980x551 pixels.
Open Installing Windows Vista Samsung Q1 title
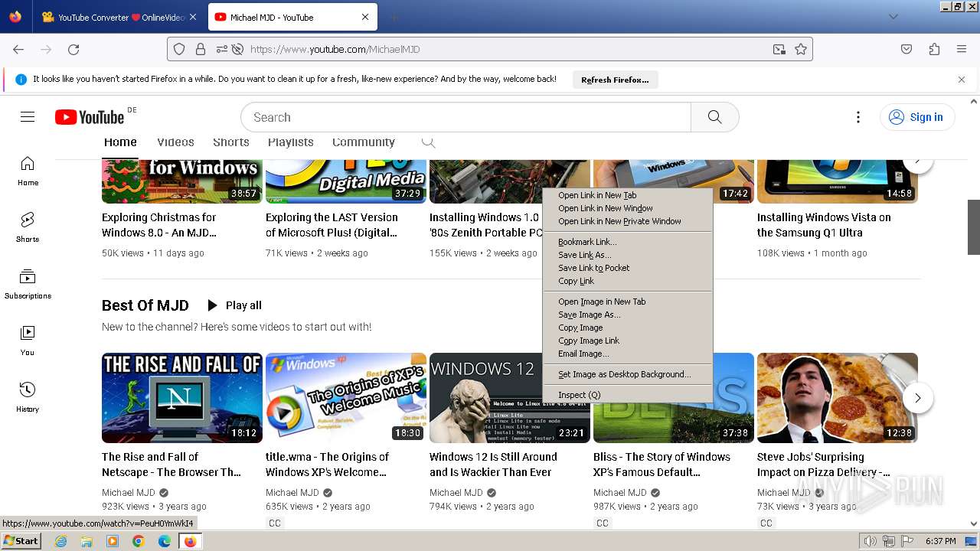tap(824, 225)
